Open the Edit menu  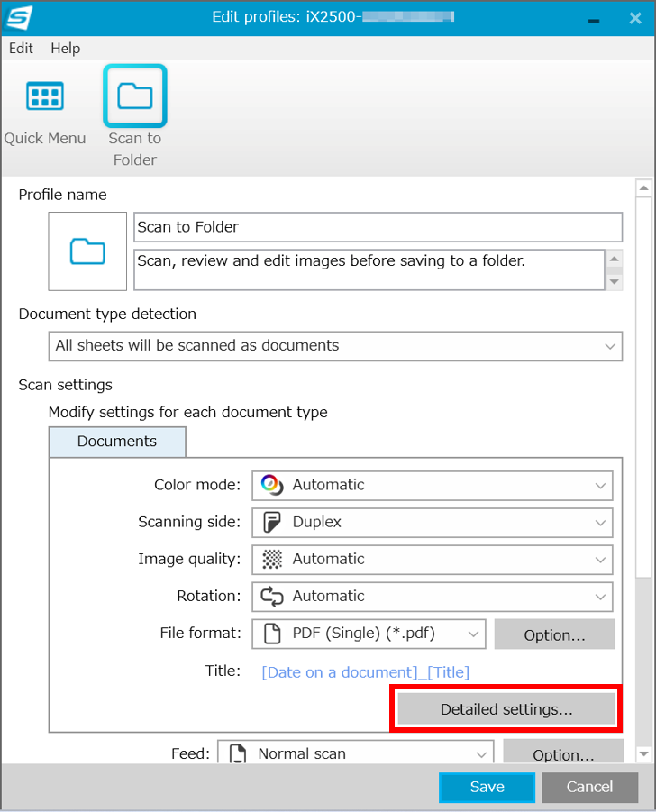click(22, 48)
